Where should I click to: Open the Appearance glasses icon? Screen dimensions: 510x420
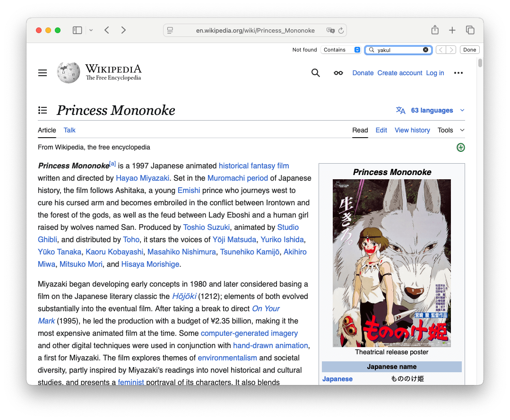coord(338,73)
